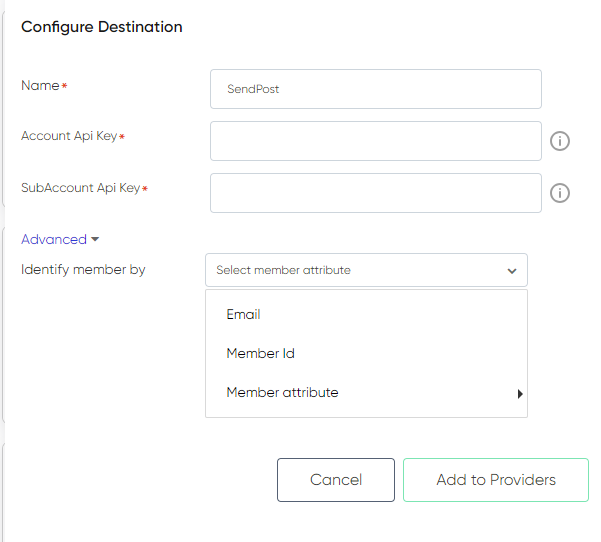The width and height of the screenshot is (601, 542).
Task: Click the chevron in the member attribute dropdown
Action: 512,271
